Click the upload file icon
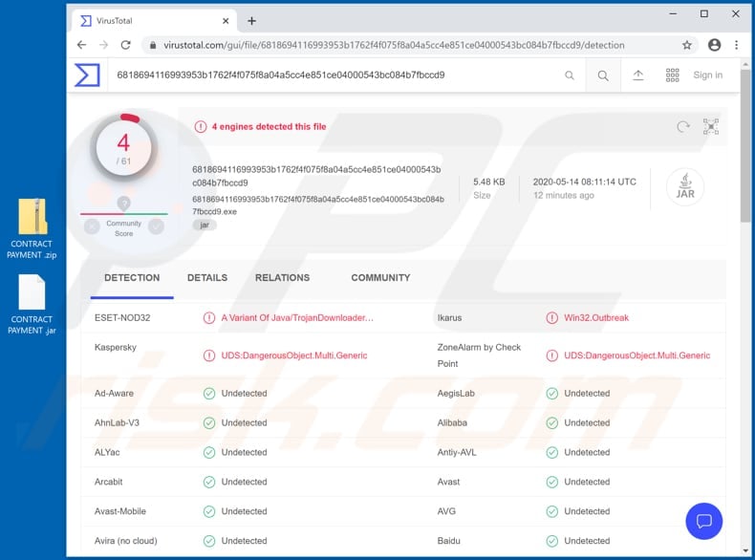Screen dimensions: 755x560 pyautogui.click(x=638, y=75)
